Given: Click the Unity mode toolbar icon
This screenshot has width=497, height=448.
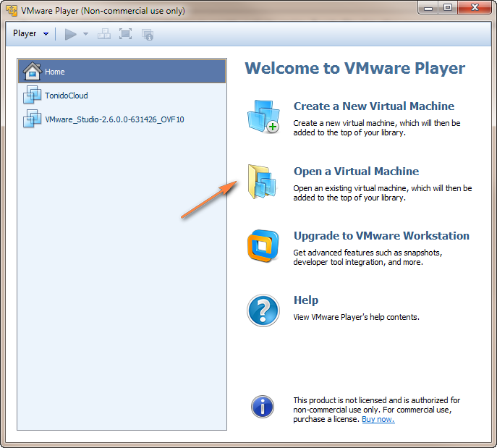Looking at the screenshot, I should point(148,34).
